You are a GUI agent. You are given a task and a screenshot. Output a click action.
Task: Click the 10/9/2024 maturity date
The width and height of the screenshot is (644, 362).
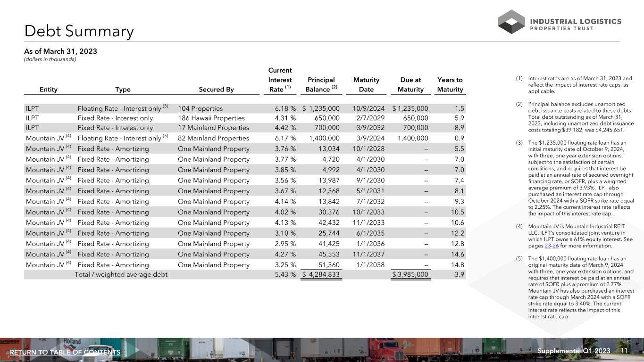point(368,108)
